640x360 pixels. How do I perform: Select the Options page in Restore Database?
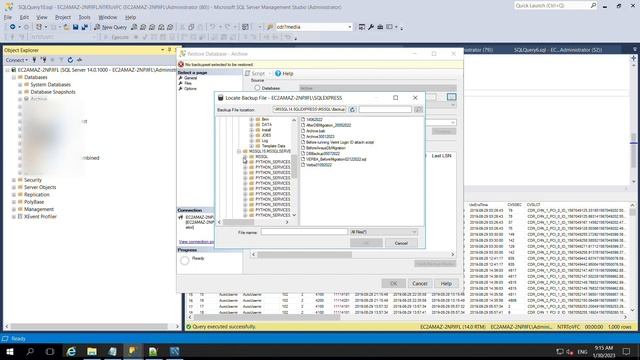pyautogui.click(x=190, y=89)
